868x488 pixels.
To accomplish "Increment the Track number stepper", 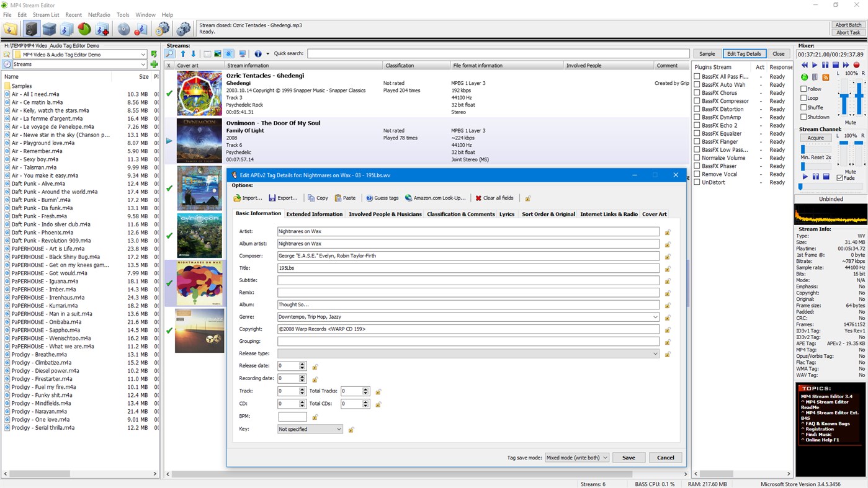I will pyautogui.click(x=303, y=388).
